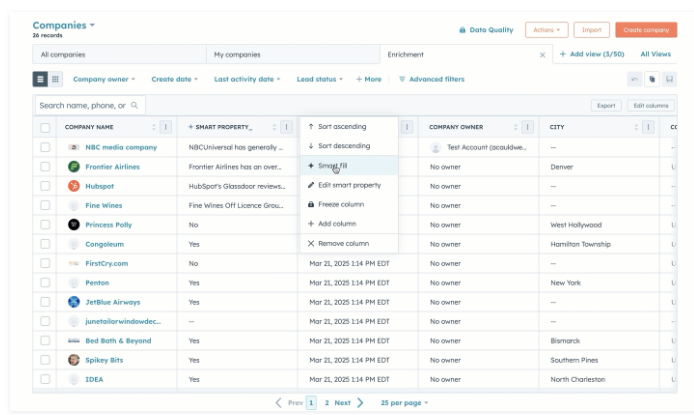Click More filters option
This screenshot has height=415, width=694.
[x=369, y=79]
